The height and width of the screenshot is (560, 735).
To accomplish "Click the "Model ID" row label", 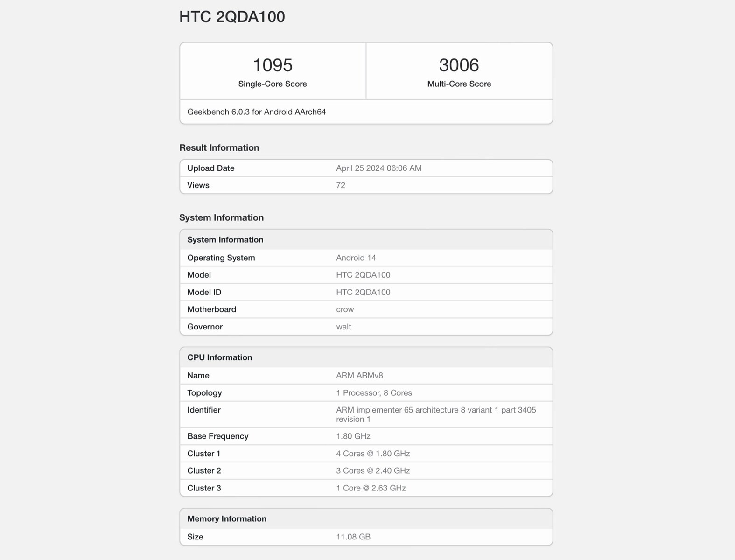I will [204, 292].
